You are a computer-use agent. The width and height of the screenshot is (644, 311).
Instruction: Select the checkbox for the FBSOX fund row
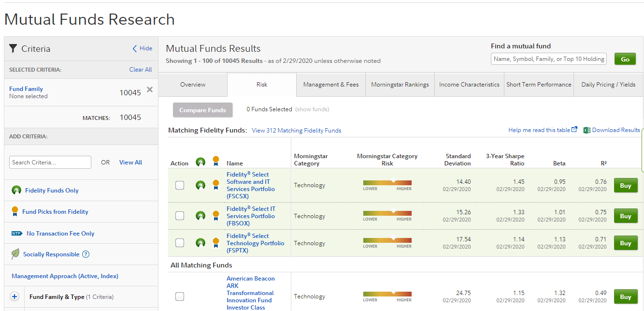pos(180,216)
